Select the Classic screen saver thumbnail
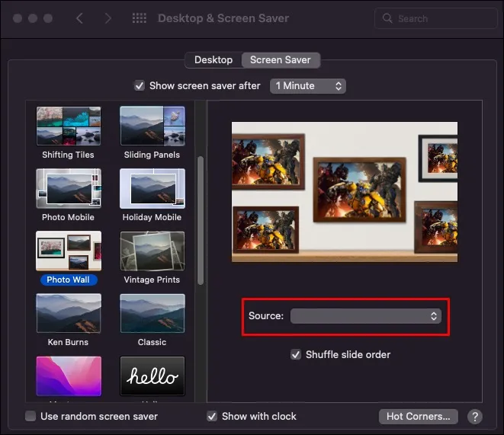The width and height of the screenshot is (504, 435). click(x=152, y=313)
